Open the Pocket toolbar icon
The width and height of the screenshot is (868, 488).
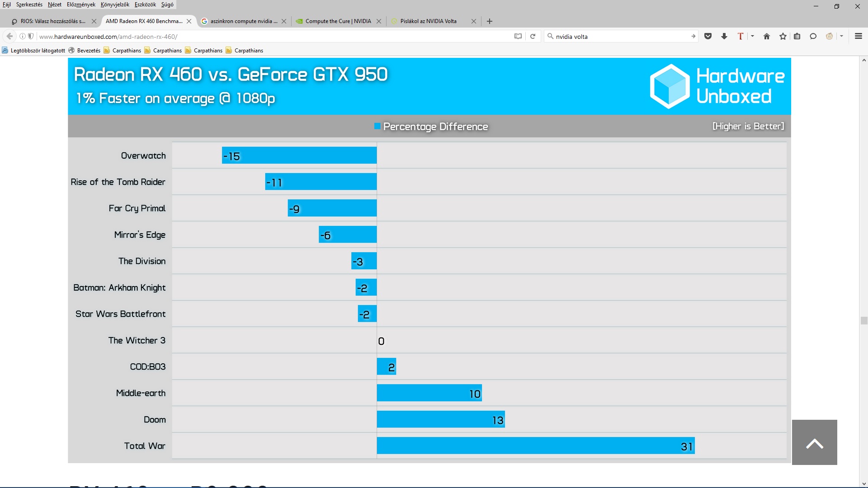point(708,36)
